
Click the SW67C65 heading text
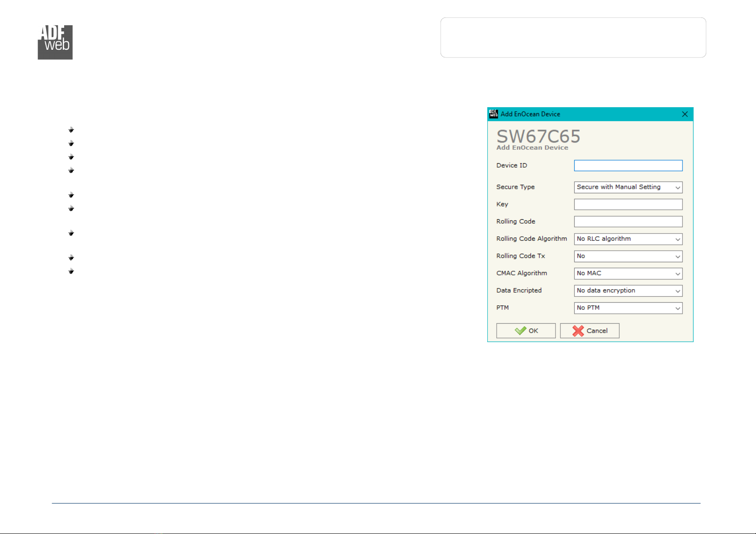538,136
